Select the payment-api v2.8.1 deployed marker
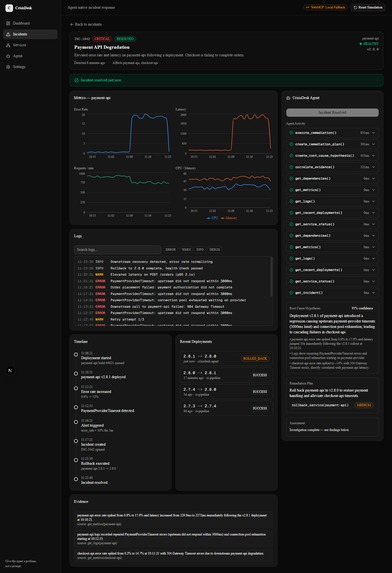Viewport: 392px width, 573px height. pos(76,373)
